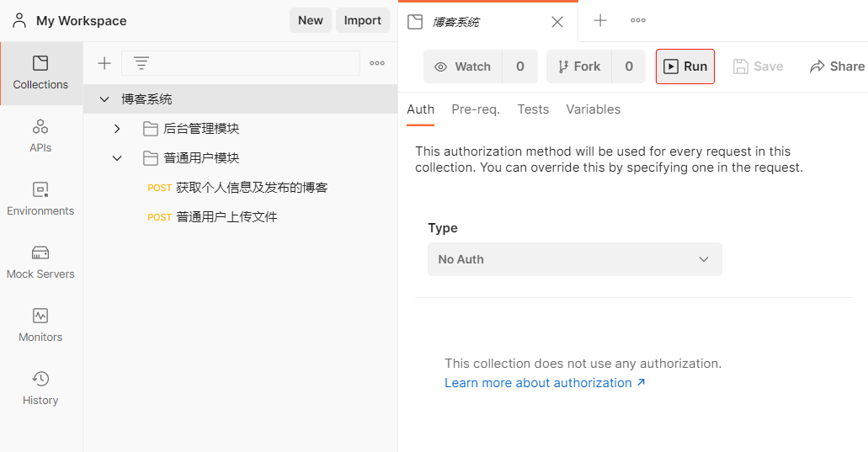The height and width of the screenshot is (452, 868).
Task: Open the History sidebar panel
Action: 40,388
